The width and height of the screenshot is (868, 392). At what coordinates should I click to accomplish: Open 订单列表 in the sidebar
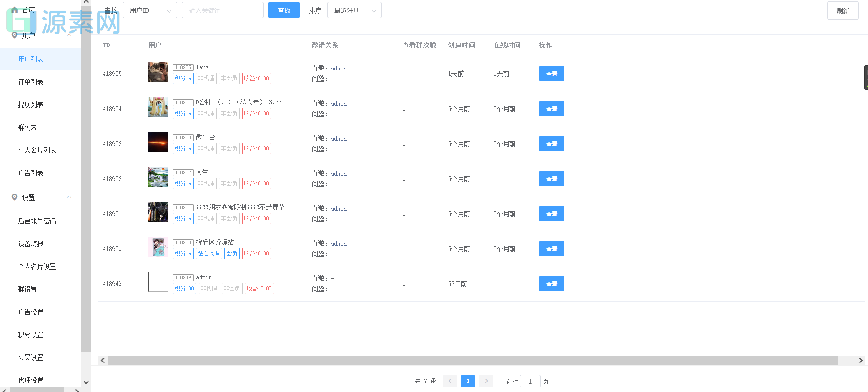point(30,82)
